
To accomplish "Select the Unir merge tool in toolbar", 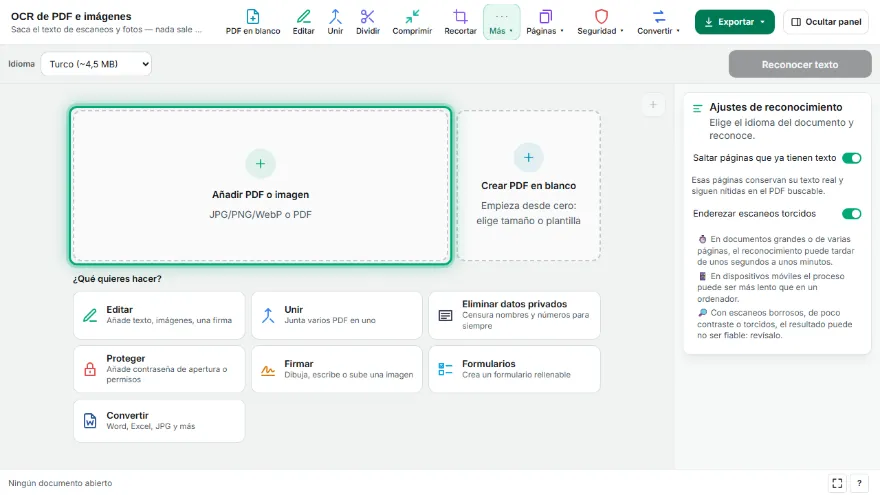I will pos(335,22).
